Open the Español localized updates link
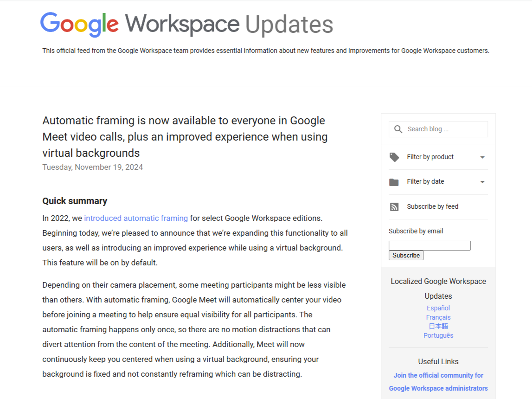Viewport: 532px width, 399px height. tap(438, 308)
